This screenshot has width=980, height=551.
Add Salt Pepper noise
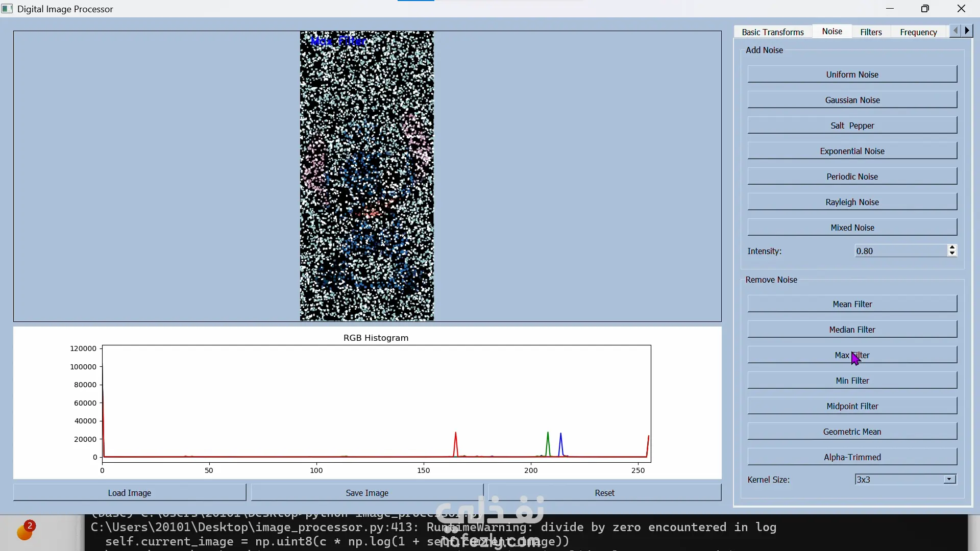pos(852,126)
